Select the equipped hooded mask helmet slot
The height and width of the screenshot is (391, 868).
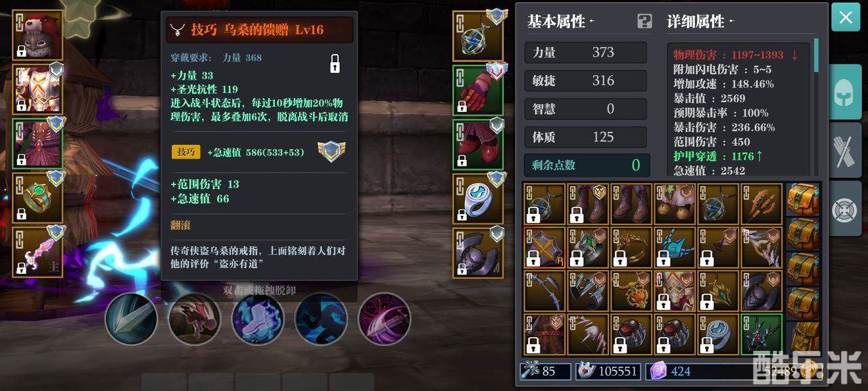[37, 36]
